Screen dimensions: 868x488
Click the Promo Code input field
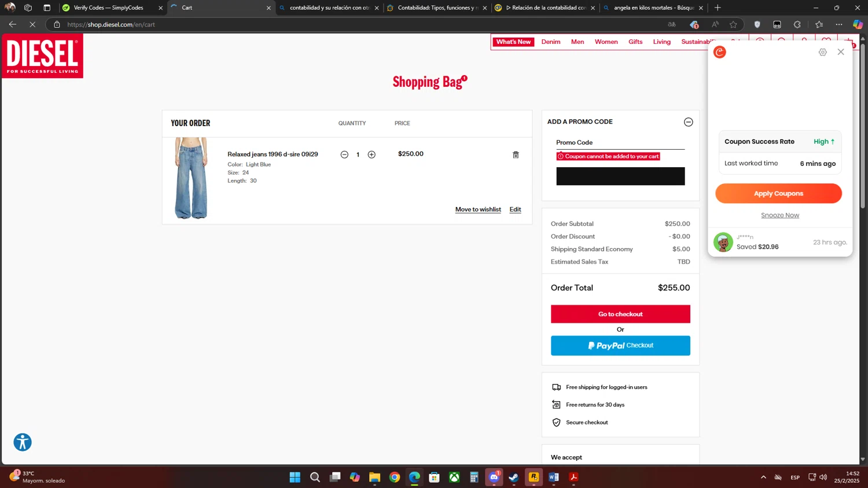pos(620,142)
